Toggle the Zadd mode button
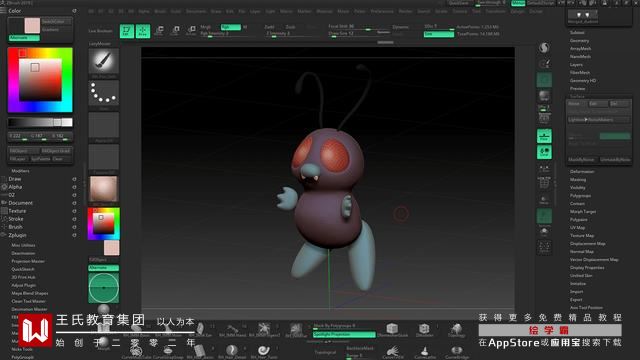This screenshot has height=360, width=640. click(270, 27)
